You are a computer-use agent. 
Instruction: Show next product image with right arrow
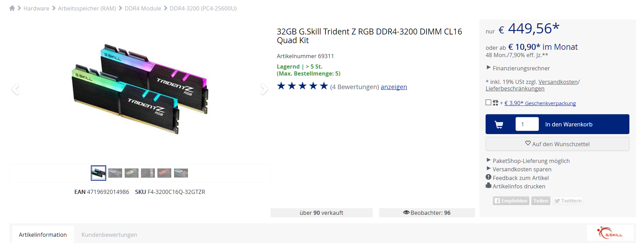264,89
